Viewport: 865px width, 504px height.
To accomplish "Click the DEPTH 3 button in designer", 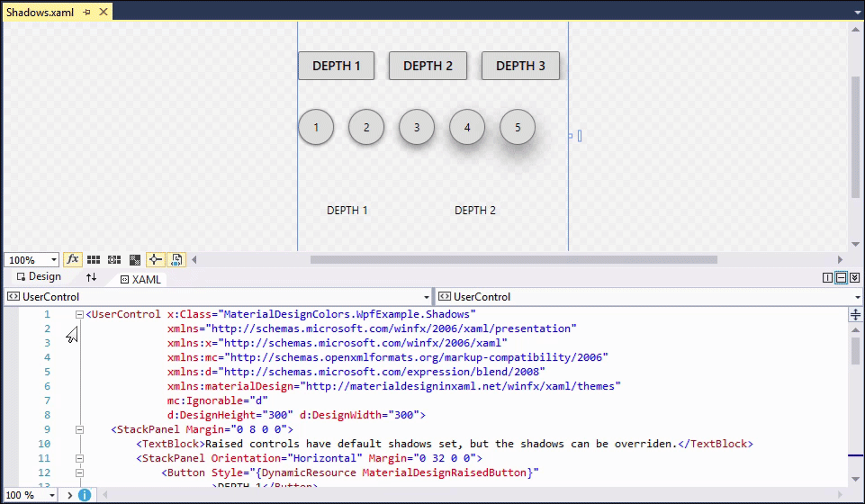I will tap(521, 66).
